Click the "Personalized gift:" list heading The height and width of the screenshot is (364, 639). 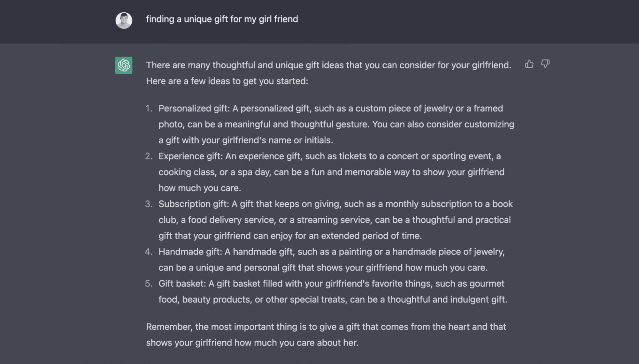pyautogui.click(x=194, y=109)
